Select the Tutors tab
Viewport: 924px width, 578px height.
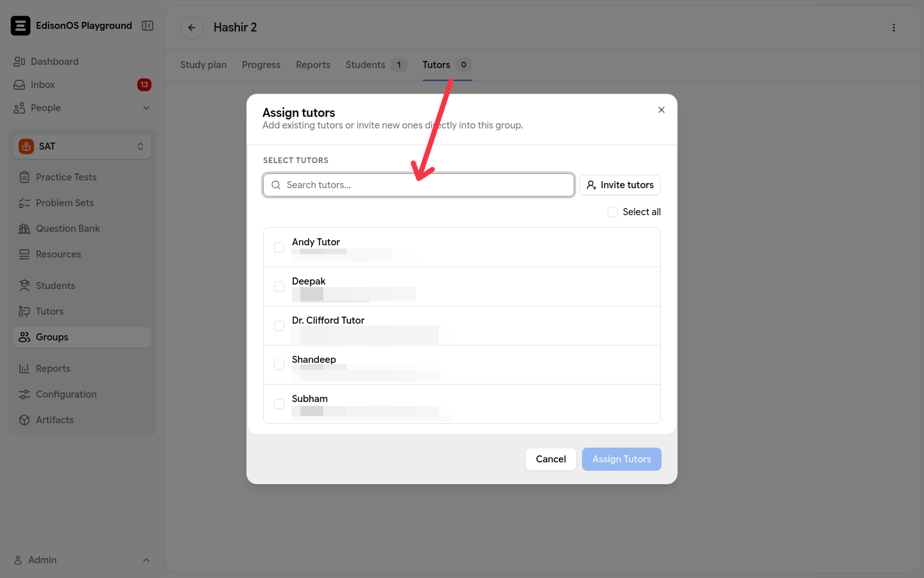447,65
